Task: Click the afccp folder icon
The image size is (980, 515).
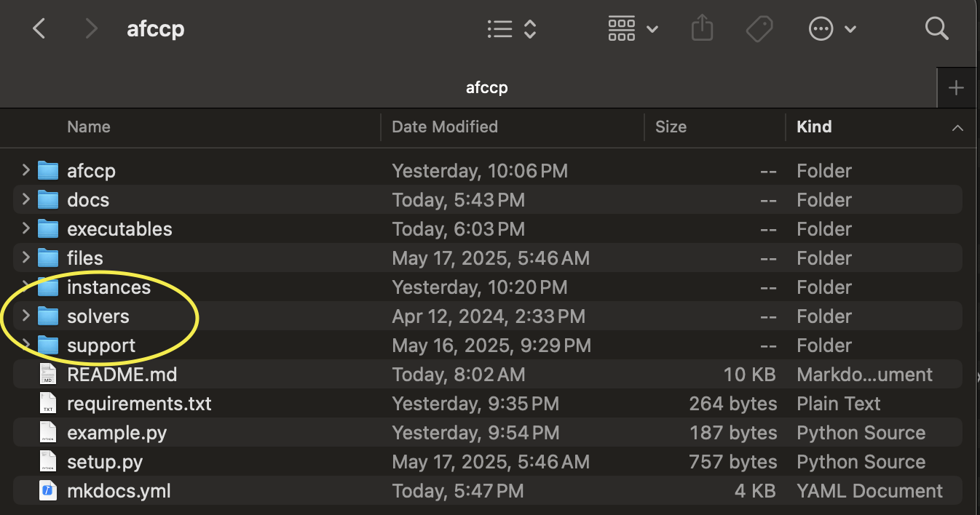Action: (48, 170)
